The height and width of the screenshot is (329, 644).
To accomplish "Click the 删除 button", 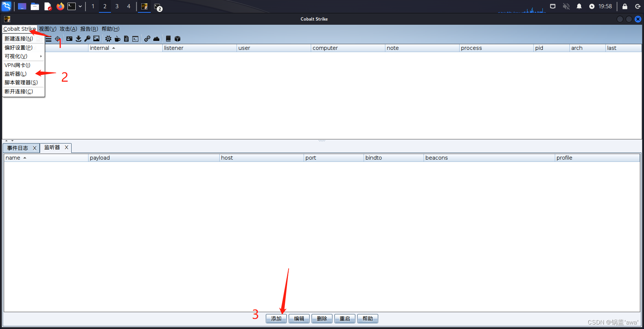I will 322,319.
